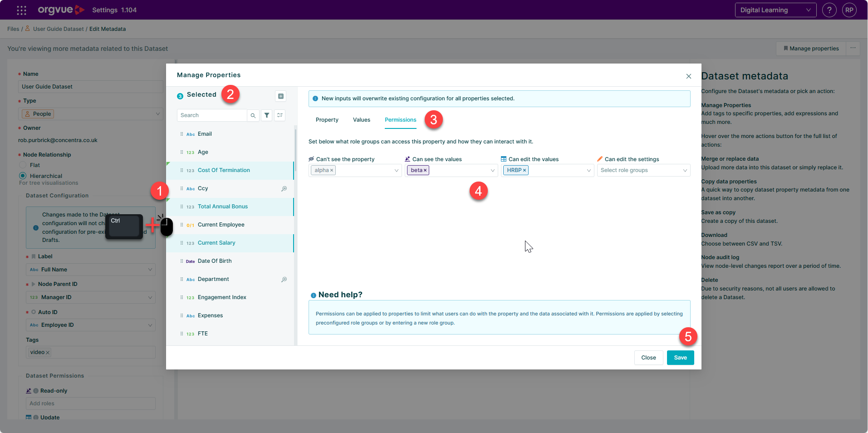Click the Manage properties button

click(811, 49)
